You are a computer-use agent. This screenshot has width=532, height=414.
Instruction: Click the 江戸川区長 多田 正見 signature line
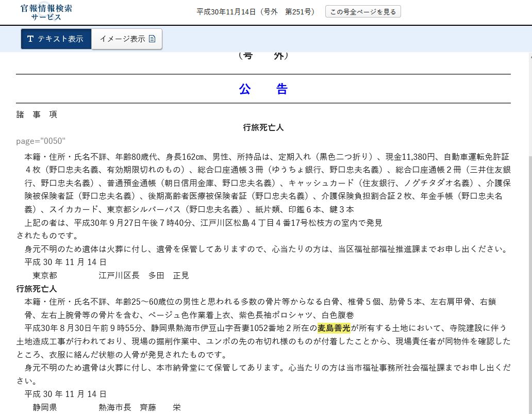(144, 275)
